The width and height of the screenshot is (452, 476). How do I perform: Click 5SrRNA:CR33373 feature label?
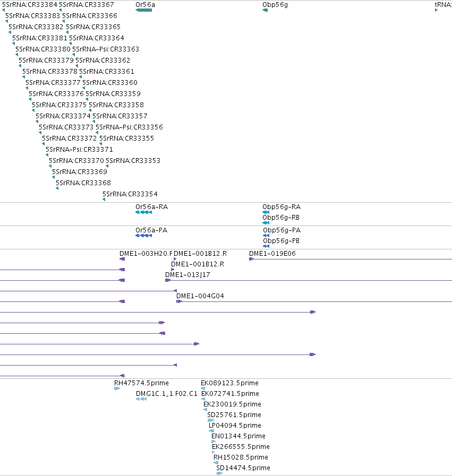pos(66,127)
